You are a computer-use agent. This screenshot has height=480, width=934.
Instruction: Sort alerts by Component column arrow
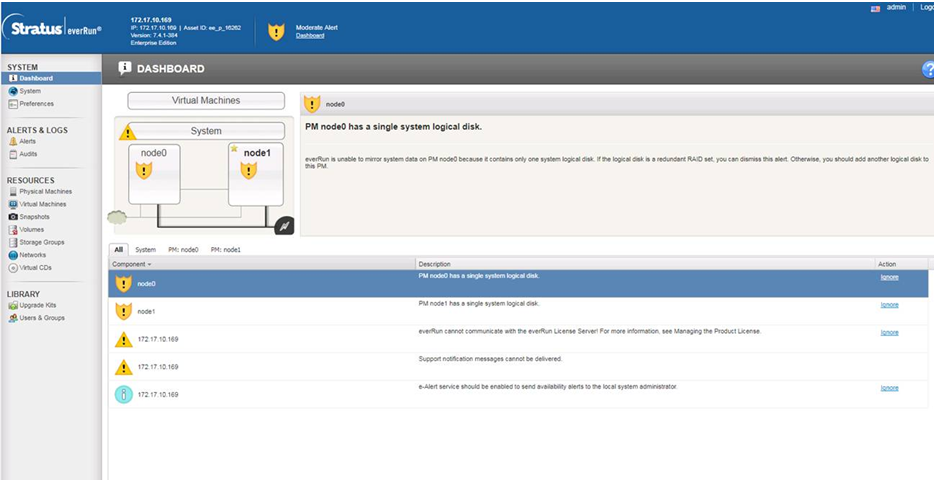pyautogui.click(x=151, y=264)
